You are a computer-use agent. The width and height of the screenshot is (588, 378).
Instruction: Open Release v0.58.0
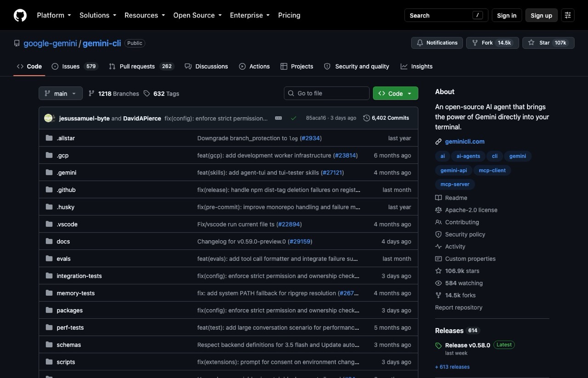tap(468, 345)
